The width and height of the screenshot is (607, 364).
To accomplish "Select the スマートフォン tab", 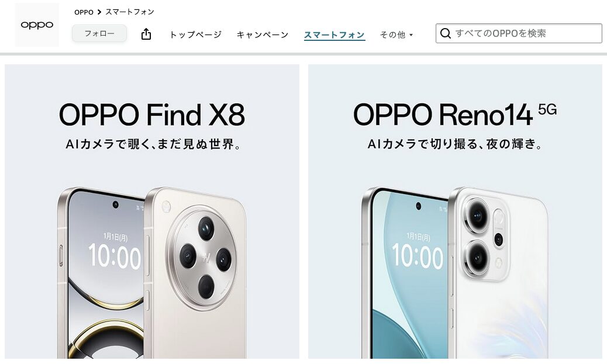I will 334,35.
